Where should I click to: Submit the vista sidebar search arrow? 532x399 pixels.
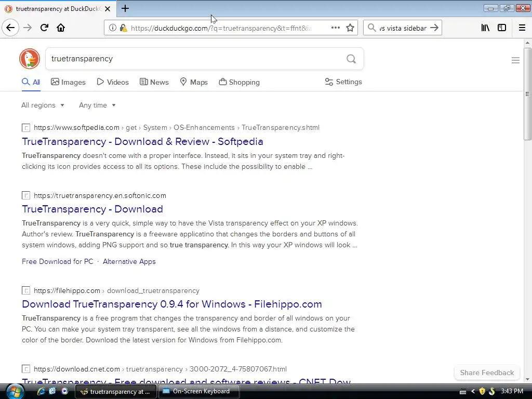434,28
